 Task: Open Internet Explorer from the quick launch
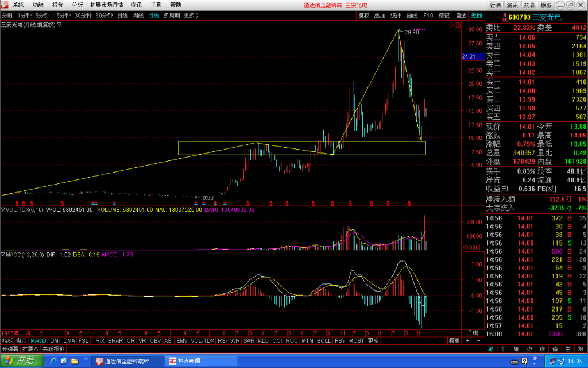(53, 361)
